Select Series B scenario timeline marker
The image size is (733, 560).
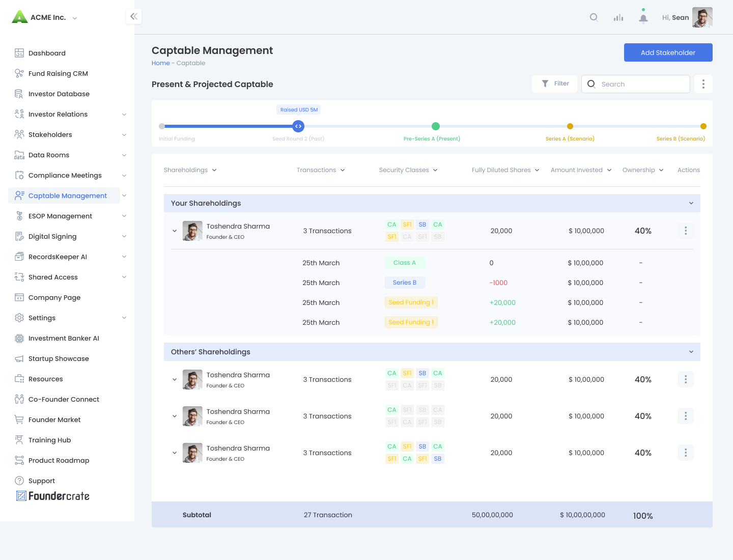703,126
